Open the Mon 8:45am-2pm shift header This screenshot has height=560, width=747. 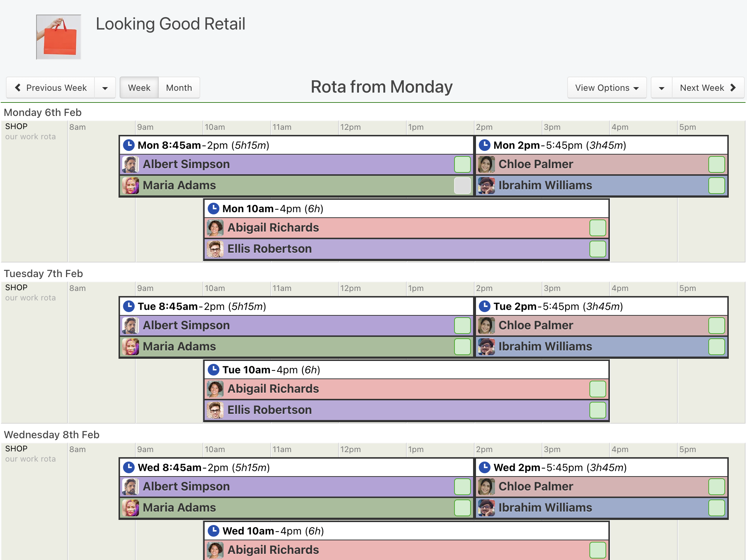[297, 145]
